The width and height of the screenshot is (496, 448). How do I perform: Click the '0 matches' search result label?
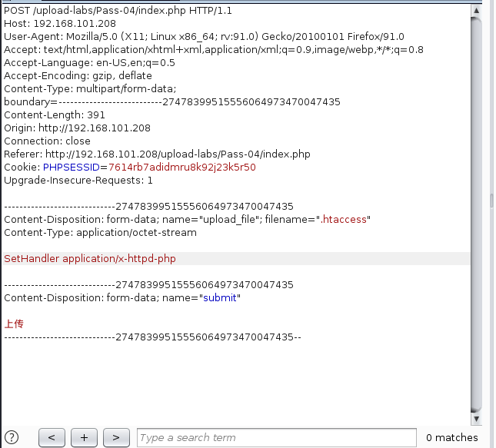click(451, 437)
